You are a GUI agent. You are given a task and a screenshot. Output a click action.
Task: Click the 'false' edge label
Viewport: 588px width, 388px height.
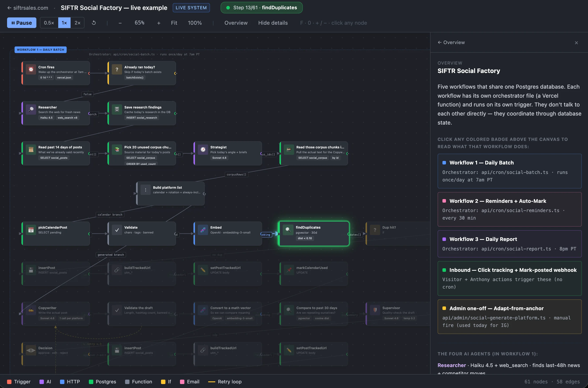pos(87,94)
